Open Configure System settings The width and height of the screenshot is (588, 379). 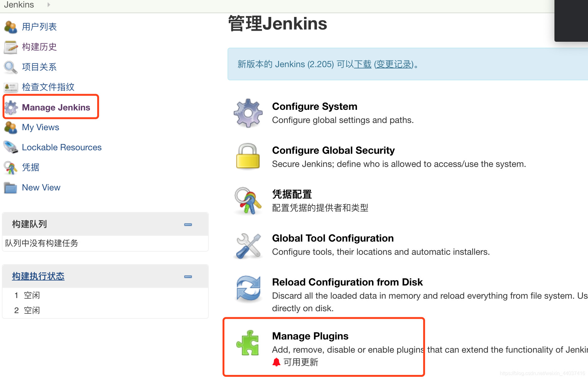pyautogui.click(x=315, y=106)
